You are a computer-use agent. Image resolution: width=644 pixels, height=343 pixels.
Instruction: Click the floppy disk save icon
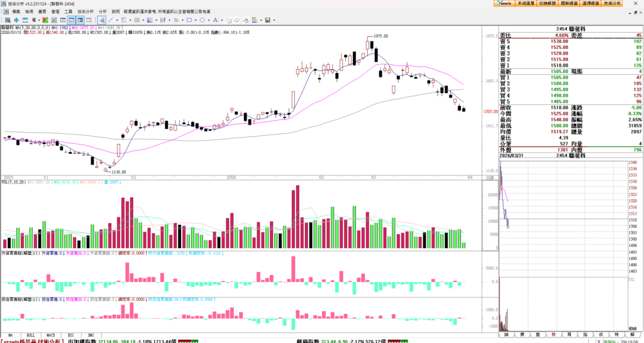coord(267,20)
